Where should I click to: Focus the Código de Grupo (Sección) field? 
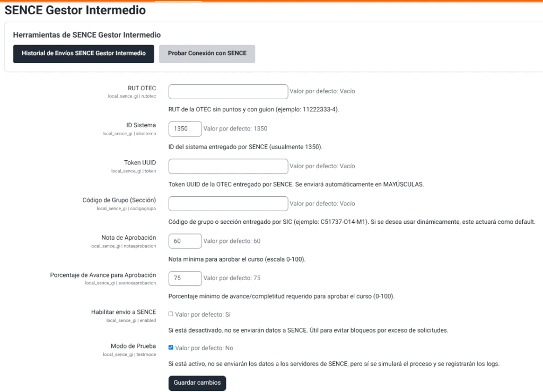pos(228,204)
